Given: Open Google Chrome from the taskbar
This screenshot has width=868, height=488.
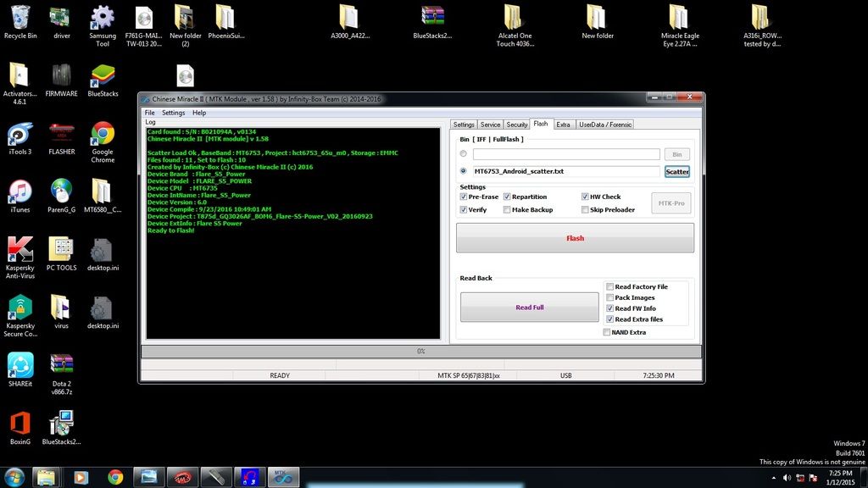Looking at the screenshot, I should (x=115, y=477).
